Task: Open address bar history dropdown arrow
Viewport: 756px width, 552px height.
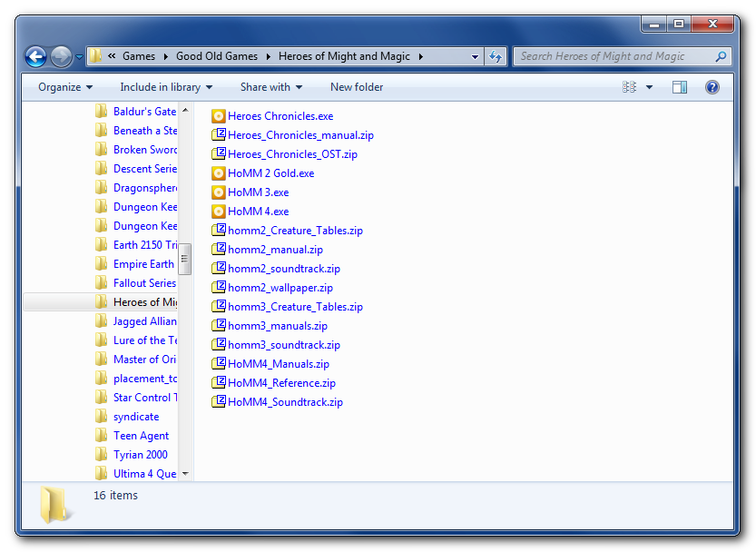Action: pos(475,56)
